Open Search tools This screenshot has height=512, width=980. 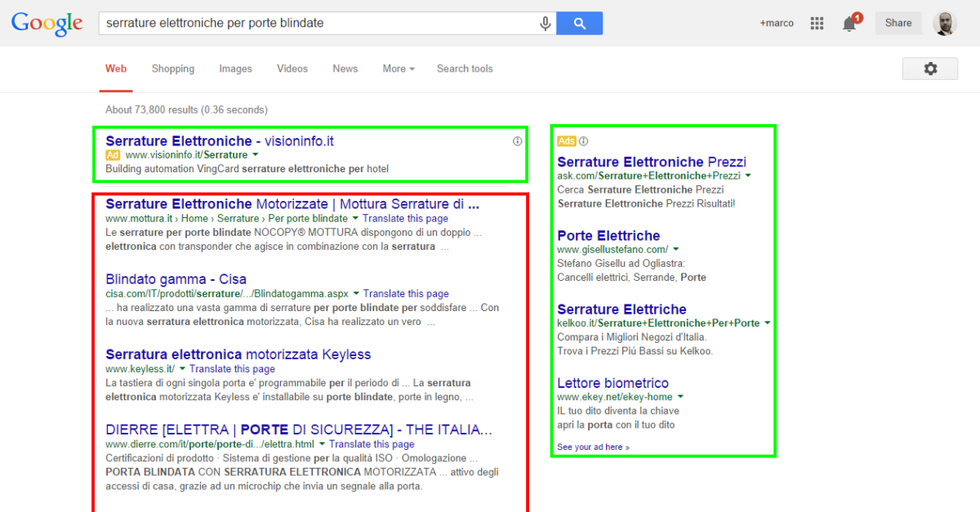(x=465, y=69)
